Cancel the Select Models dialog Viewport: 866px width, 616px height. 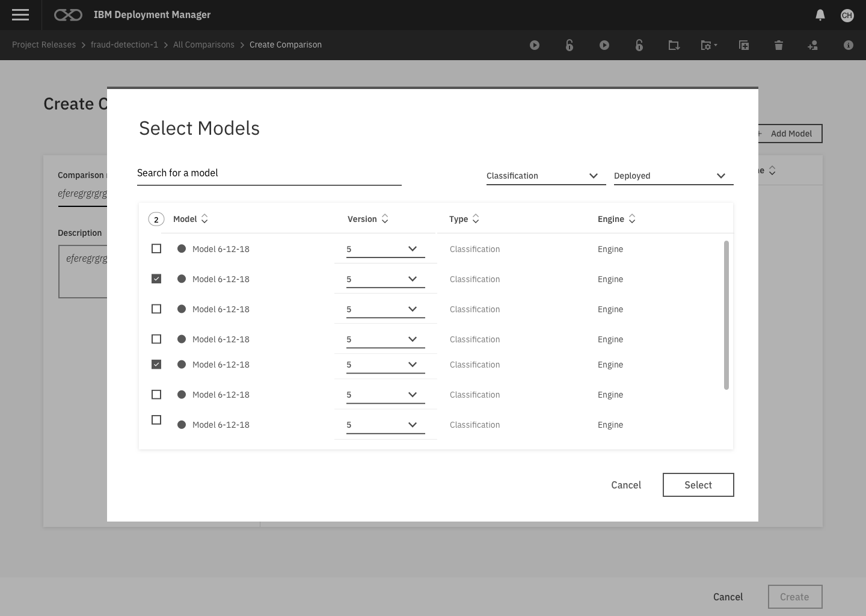click(626, 485)
